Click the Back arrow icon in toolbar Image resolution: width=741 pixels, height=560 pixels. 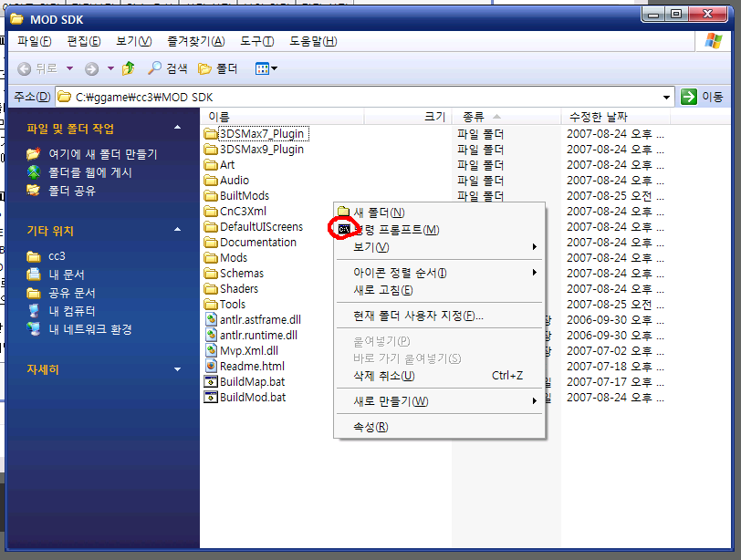click(x=25, y=69)
